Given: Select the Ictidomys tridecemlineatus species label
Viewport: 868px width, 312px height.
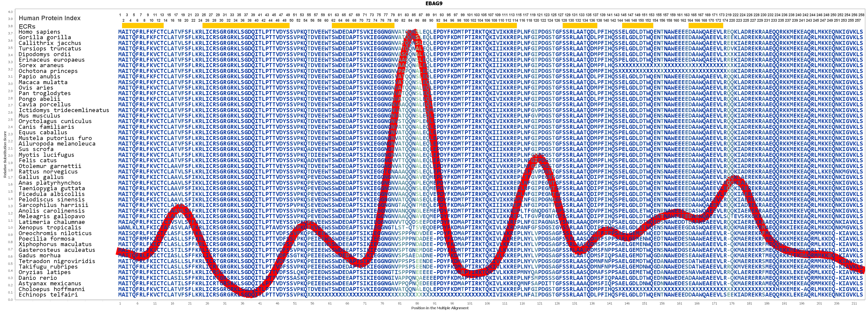Looking at the screenshot, I should (x=64, y=110).
